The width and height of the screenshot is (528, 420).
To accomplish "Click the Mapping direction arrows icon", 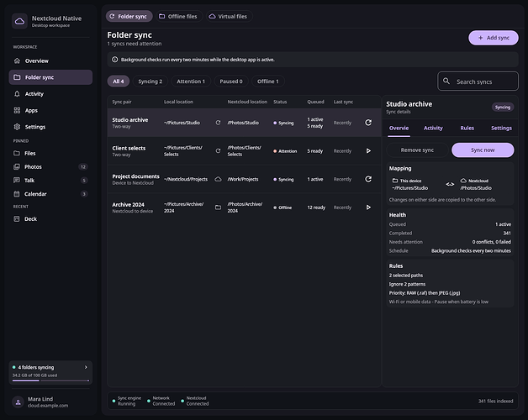I will 450,184.
